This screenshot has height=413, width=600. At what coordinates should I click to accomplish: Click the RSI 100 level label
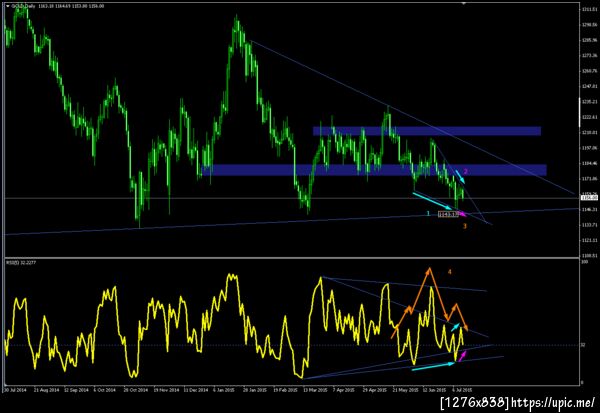click(585, 262)
